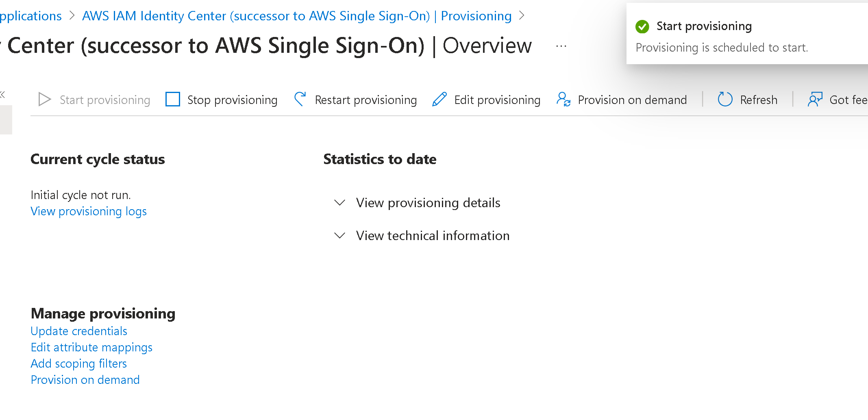Image resolution: width=868 pixels, height=420 pixels.
Task: Open the ellipsis more options menu
Action: pos(561,46)
